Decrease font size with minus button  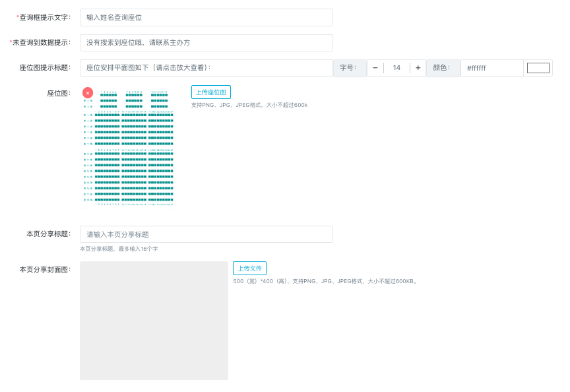(x=375, y=68)
